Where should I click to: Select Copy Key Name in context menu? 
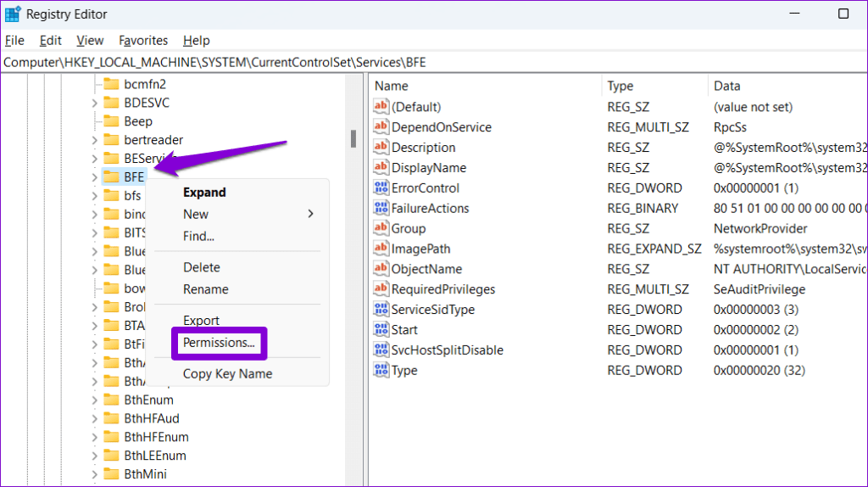coord(227,374)
